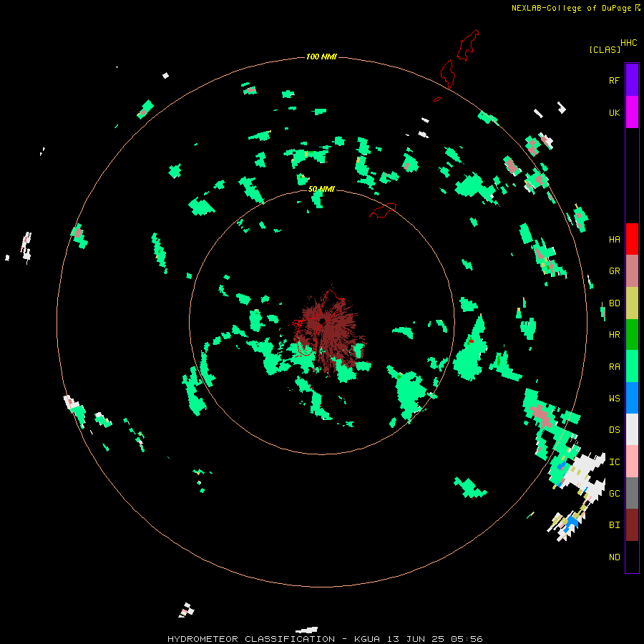644x644 pixels.
Task: Click the BD legend label
Action: [614, 303]
